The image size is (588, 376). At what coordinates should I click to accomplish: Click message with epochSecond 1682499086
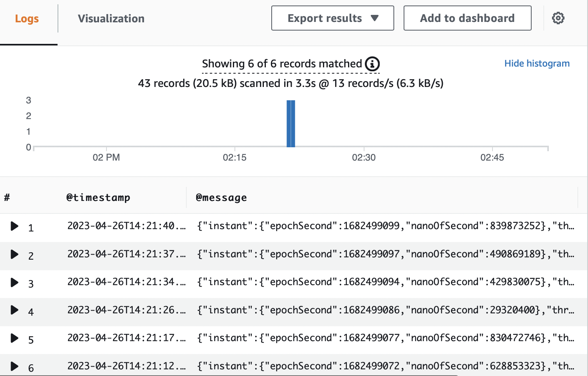click(x=386, y=310)
